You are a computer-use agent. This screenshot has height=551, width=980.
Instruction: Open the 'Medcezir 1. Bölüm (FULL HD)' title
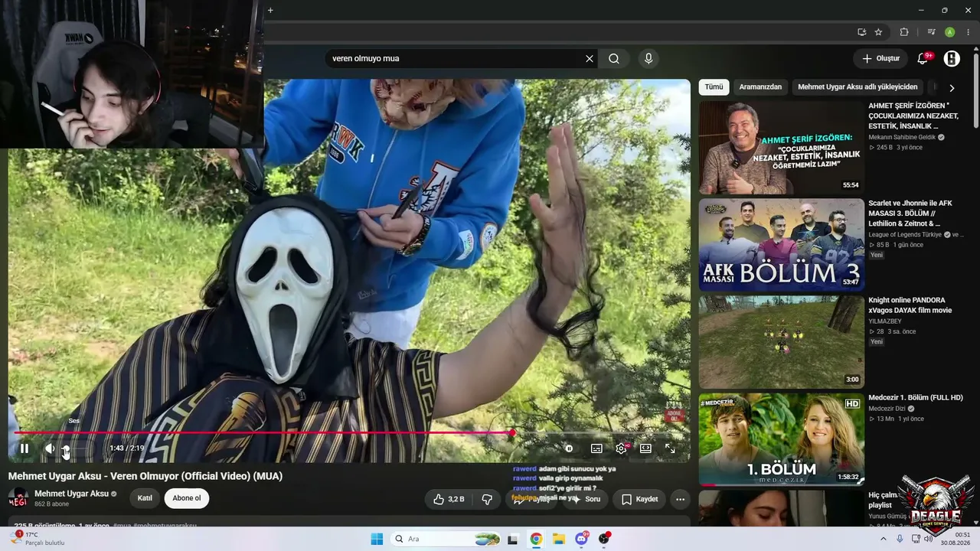pyautogui.click(x=916, y=398)
